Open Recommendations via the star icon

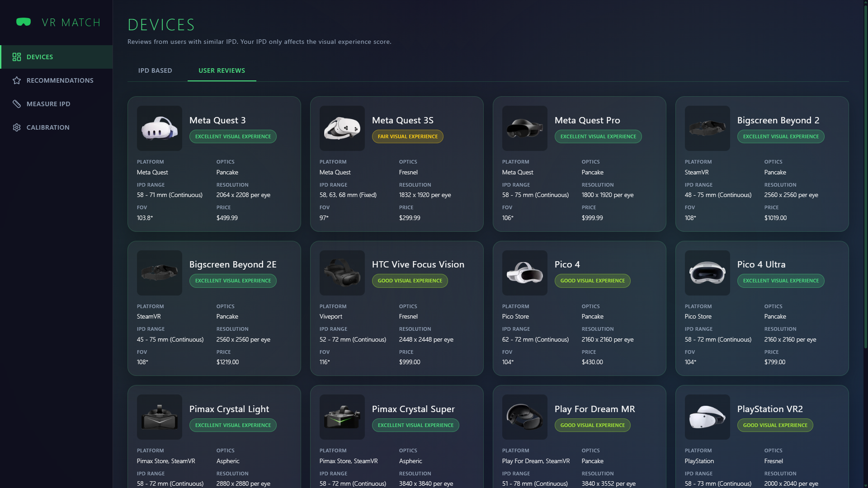pos(16,80)
